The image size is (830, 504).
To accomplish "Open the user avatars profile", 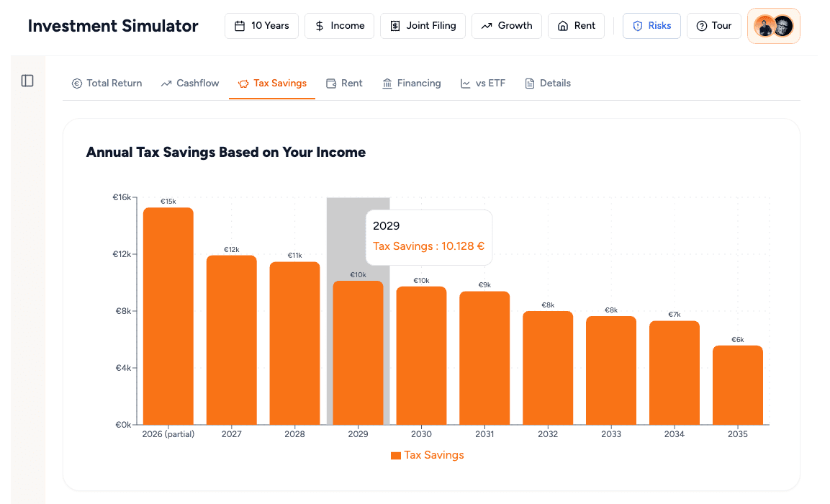I will coord(773,26).
